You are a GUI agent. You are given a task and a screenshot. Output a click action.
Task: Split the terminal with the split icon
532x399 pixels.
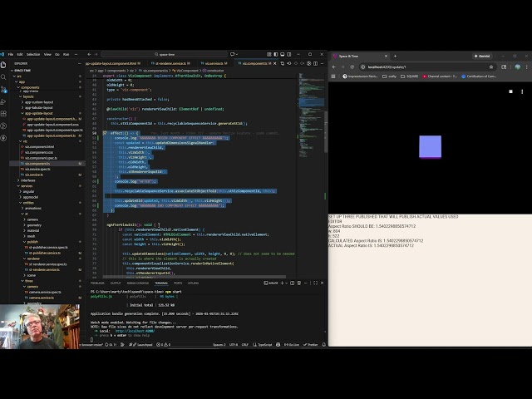tap(292, 283)
